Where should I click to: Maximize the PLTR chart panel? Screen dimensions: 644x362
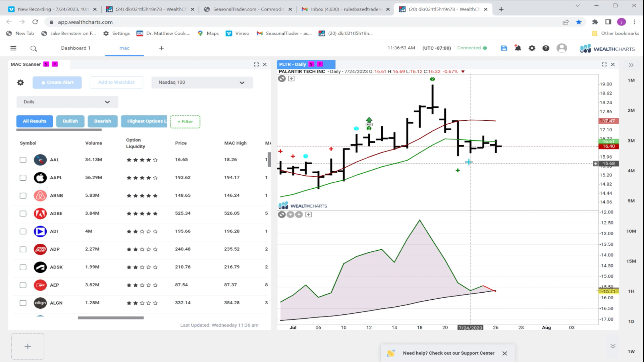click(604, 64)
